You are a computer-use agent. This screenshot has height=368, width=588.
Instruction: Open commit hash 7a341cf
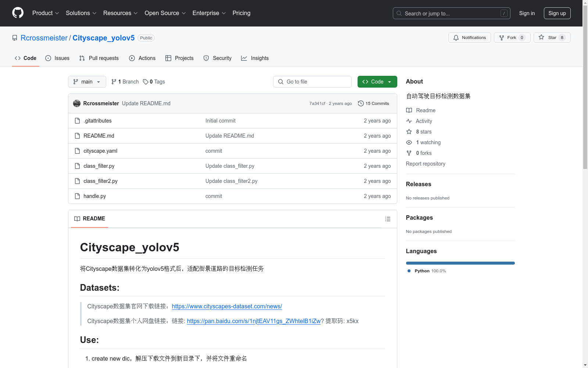click(x=317, y=103)
